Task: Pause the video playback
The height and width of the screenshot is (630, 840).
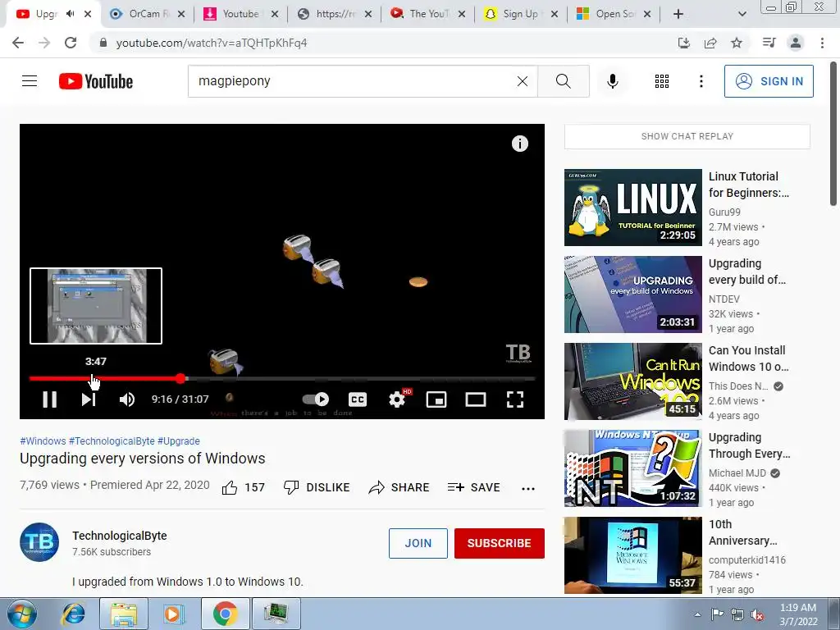Action: [49, 399]
